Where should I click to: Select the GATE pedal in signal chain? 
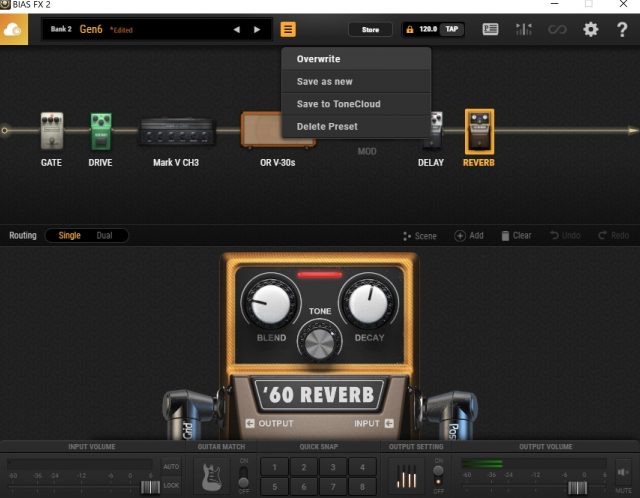[52, 131]
